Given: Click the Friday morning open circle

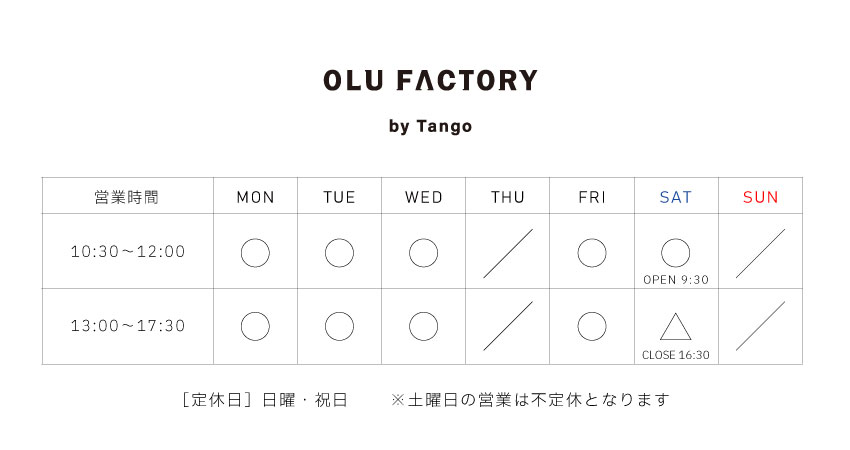Looking at the screenshot, I should pos(592,253).
